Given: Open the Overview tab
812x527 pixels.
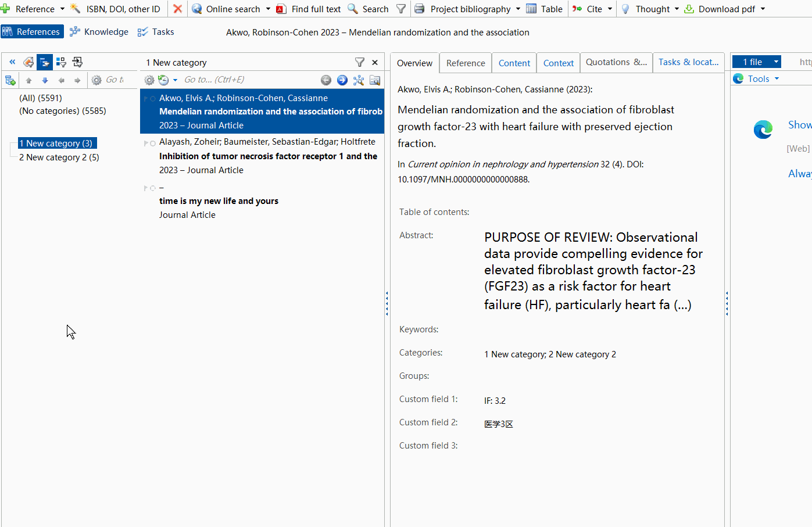Looking at the screenshot, I should coord(414,63).
